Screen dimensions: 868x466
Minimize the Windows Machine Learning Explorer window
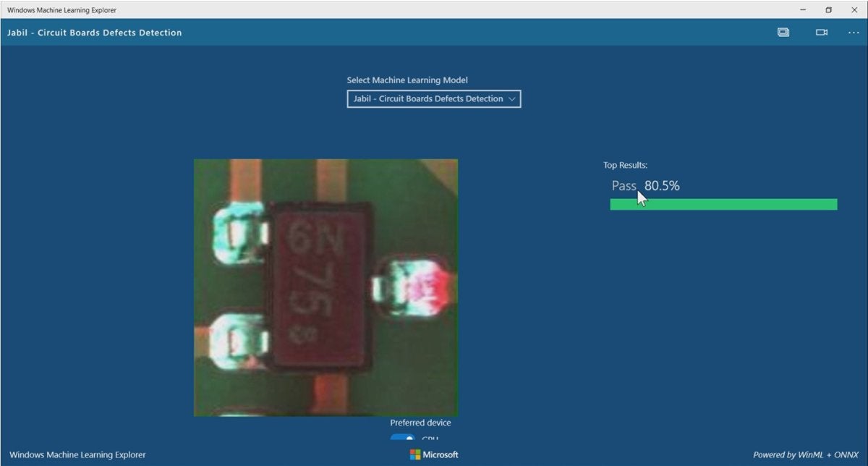(804, 10)
